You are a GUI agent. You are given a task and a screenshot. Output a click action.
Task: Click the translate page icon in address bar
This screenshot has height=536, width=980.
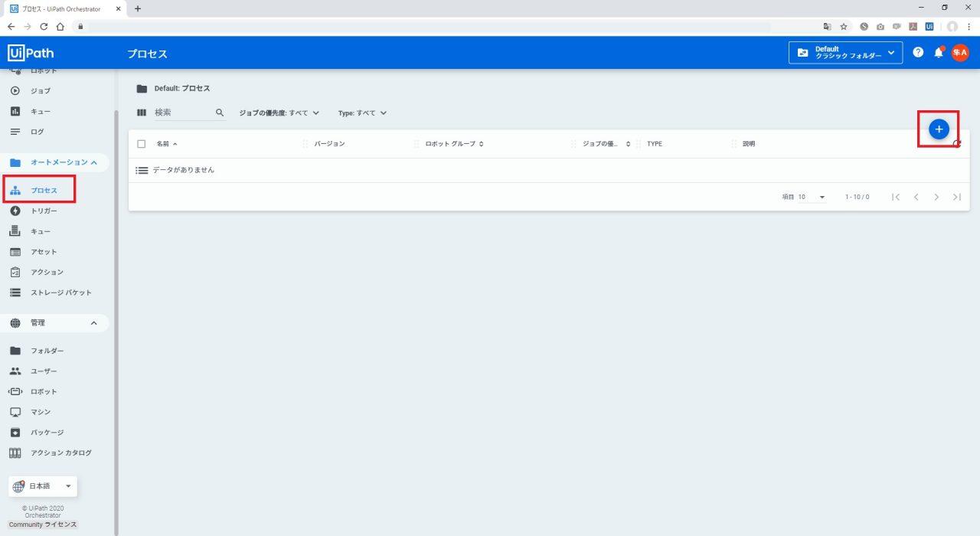tap(826, 26)
